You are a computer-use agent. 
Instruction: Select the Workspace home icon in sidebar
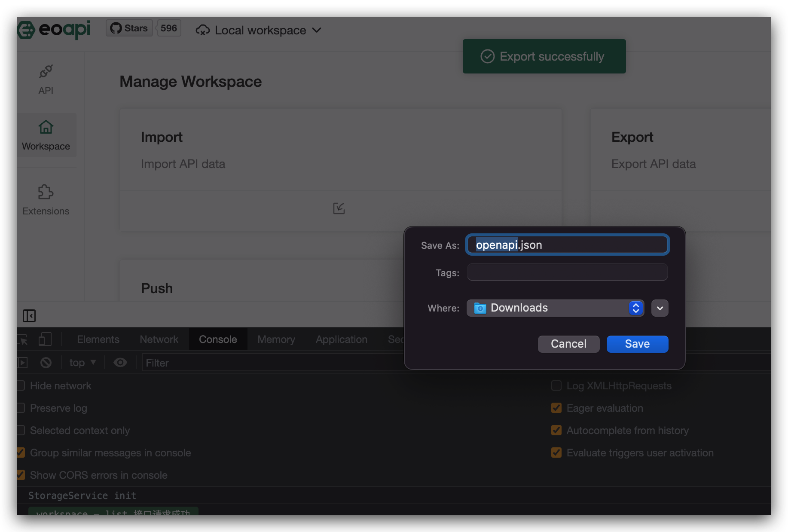pos(46,127)
